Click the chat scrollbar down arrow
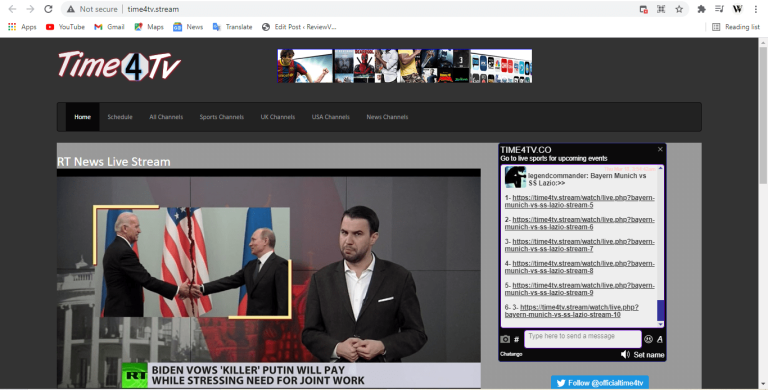Viewport: 768px width, 390px height. point(660,324)
